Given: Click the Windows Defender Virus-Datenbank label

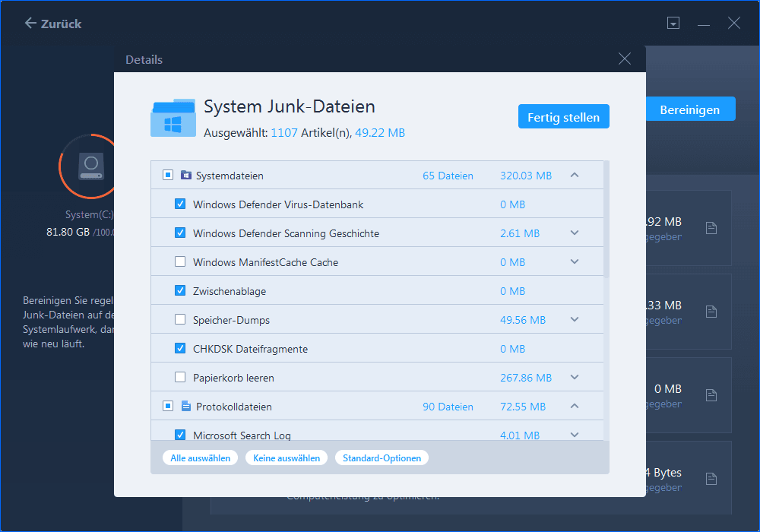Looking at the screenshot, I should 278,204.
